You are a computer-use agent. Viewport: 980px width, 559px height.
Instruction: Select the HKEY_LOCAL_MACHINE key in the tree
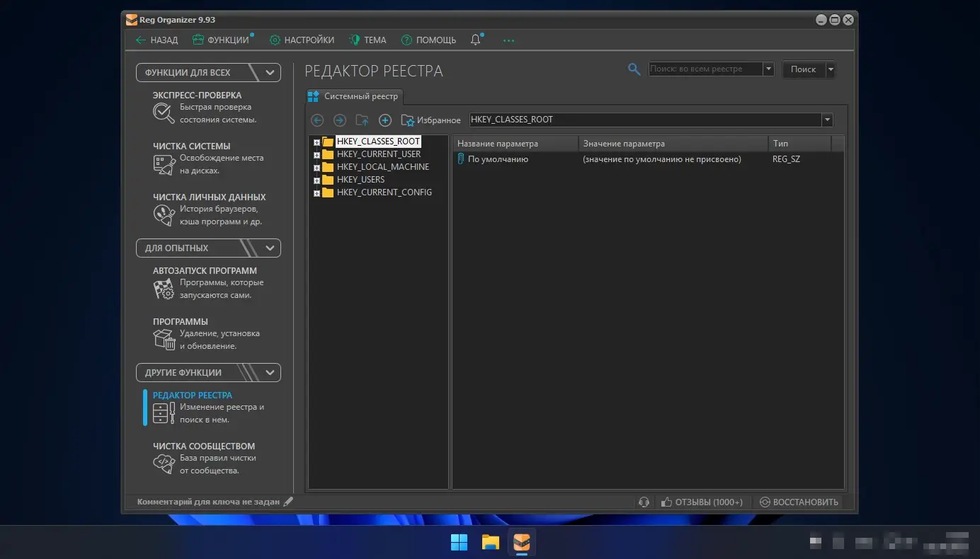coord(383,167)
